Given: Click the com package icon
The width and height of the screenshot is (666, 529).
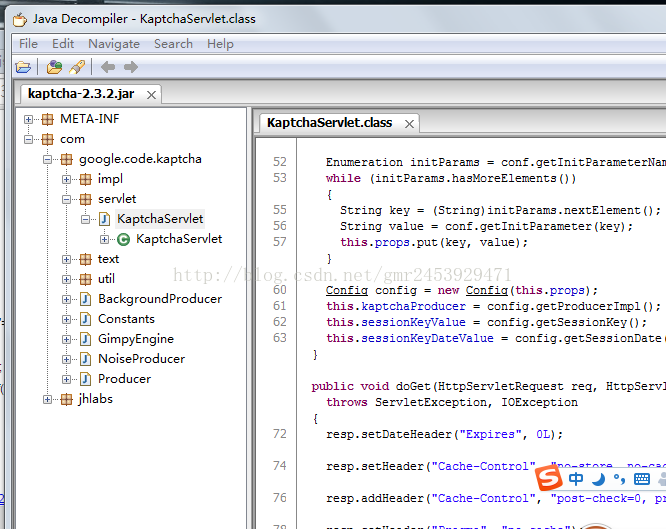Looking at the screenshot, I should click(48, 139).
